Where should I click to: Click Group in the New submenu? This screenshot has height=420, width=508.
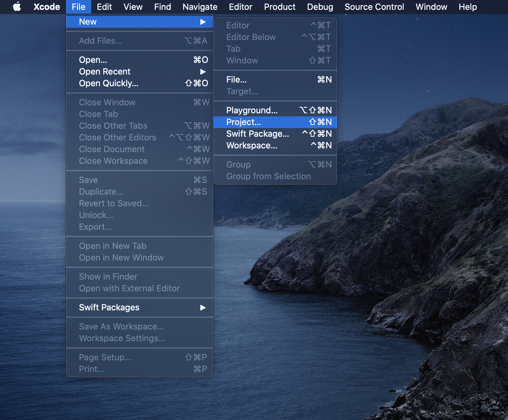tap(275, 165)
